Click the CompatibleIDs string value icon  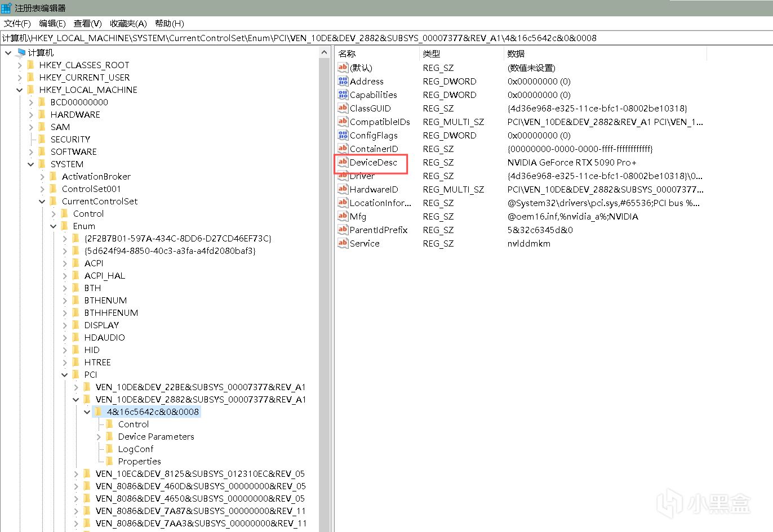[x=343, y=122]
